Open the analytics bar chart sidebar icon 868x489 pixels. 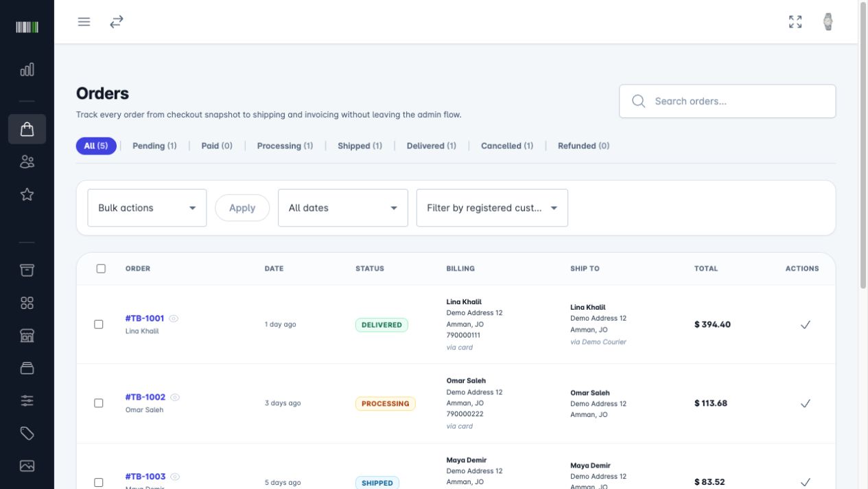27,69
